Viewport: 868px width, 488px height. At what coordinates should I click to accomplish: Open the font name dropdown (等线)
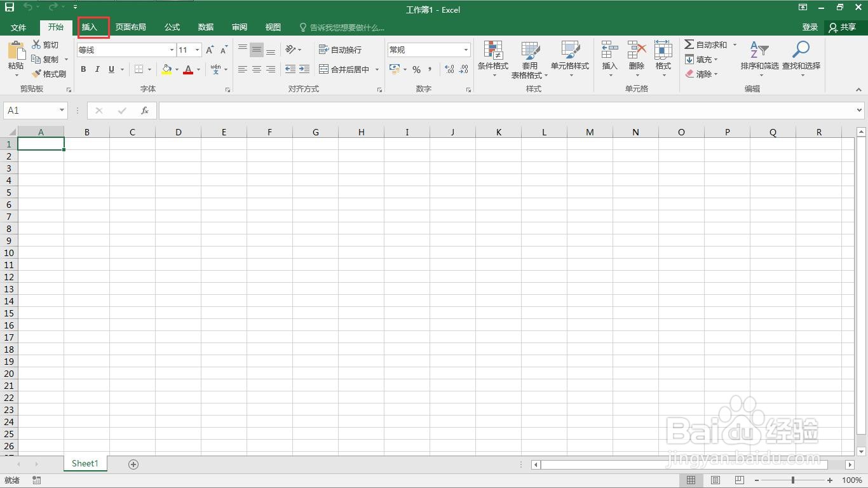(172, 50)
